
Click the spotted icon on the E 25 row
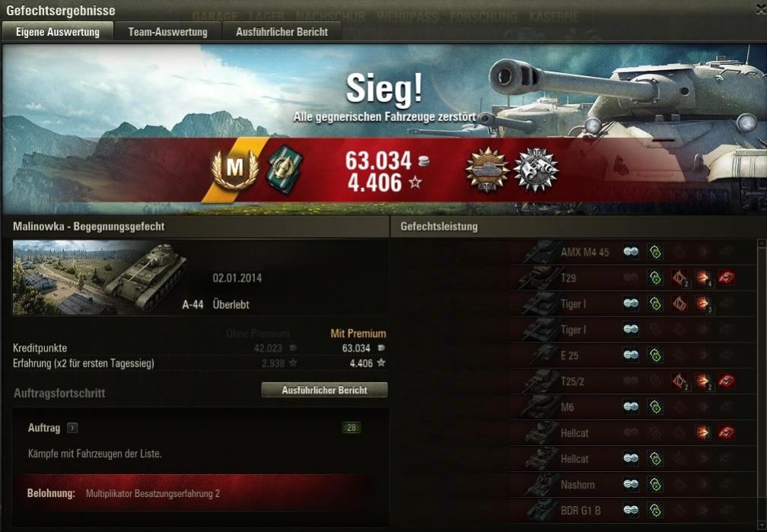[x=631, y=355]
